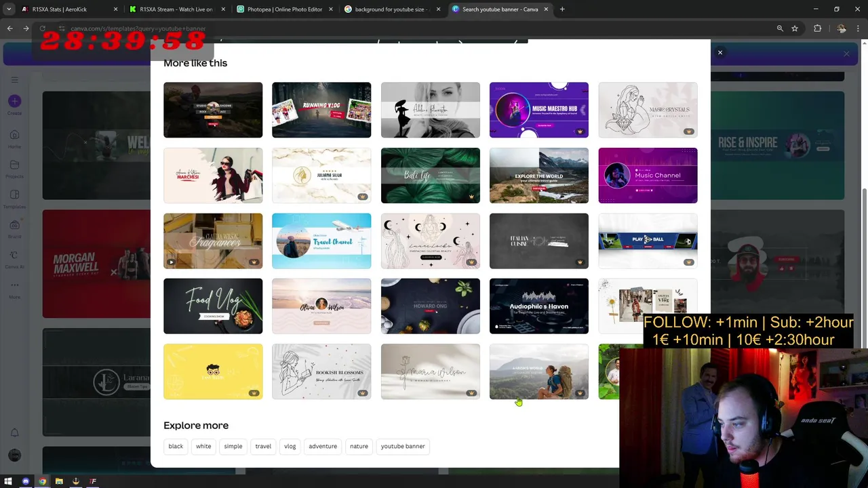Open the Bali Life green leaves template

pos(431,176)
